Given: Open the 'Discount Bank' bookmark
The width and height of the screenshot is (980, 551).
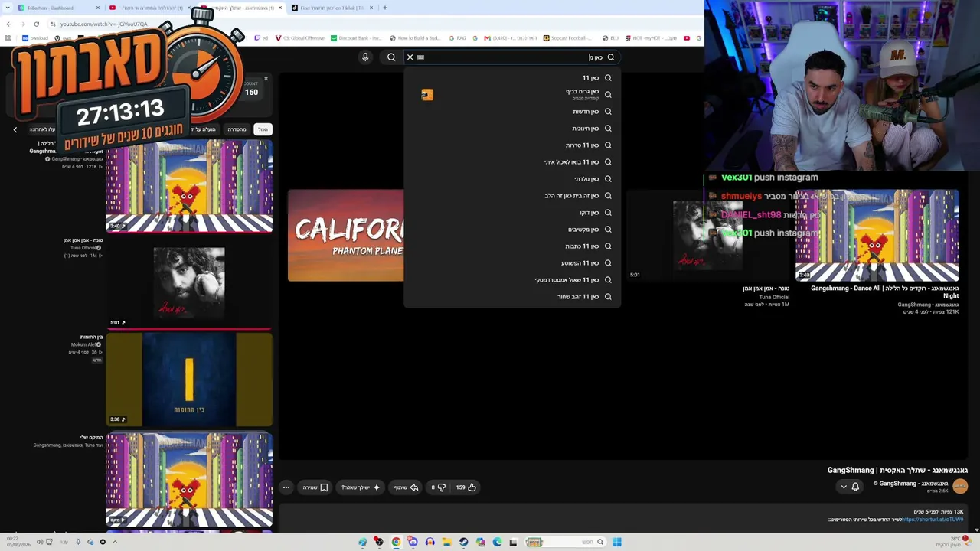Looking at the screenshot, I should pyautogui.click(x=356, y=38).
